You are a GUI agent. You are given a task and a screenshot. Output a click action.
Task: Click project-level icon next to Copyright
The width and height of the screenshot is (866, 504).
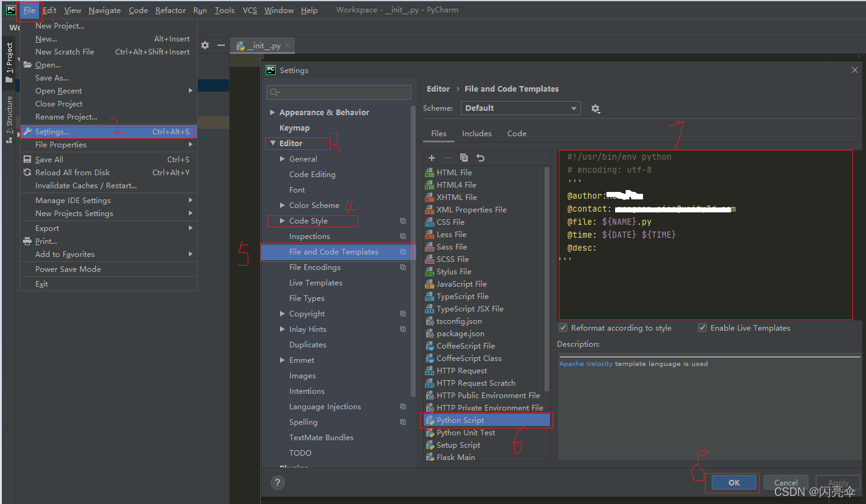click(403, 314)
